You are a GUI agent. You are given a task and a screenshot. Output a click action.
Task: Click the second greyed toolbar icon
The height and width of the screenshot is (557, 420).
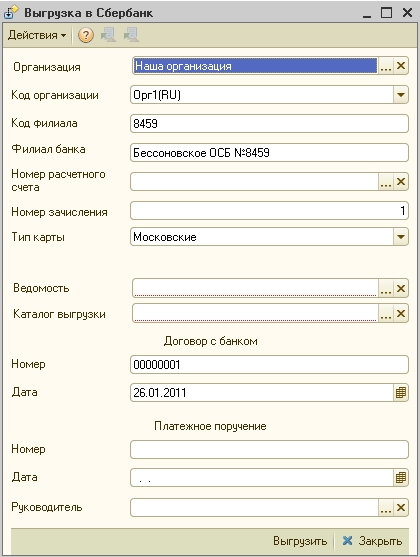pos(131,35)
